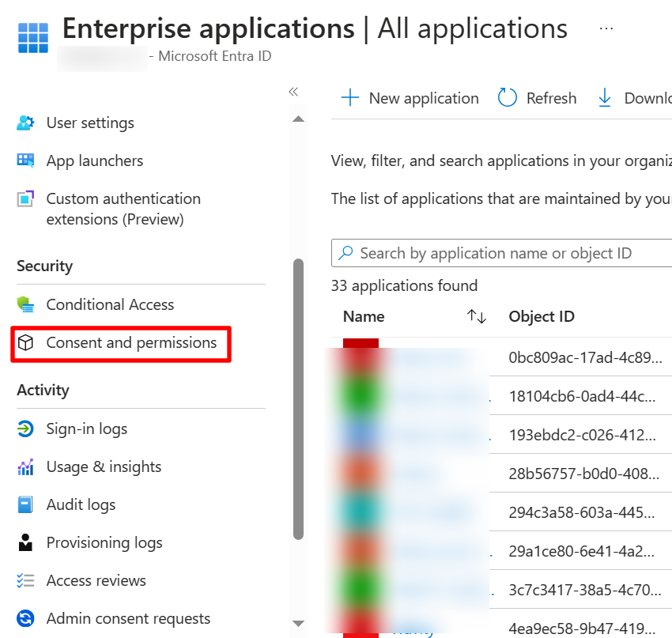Select Object ID 0bc809ac-17ad-4c89...

[x=585, y=357]
